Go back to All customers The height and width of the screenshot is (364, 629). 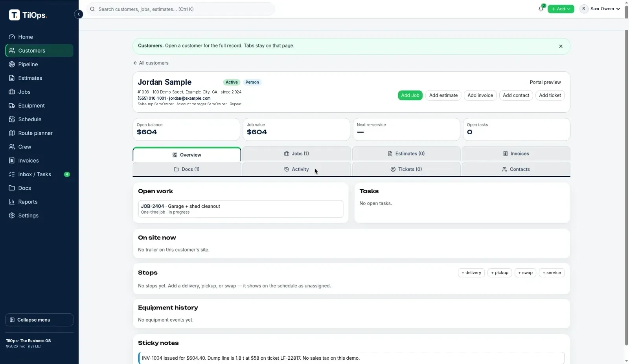click(151, 63)
